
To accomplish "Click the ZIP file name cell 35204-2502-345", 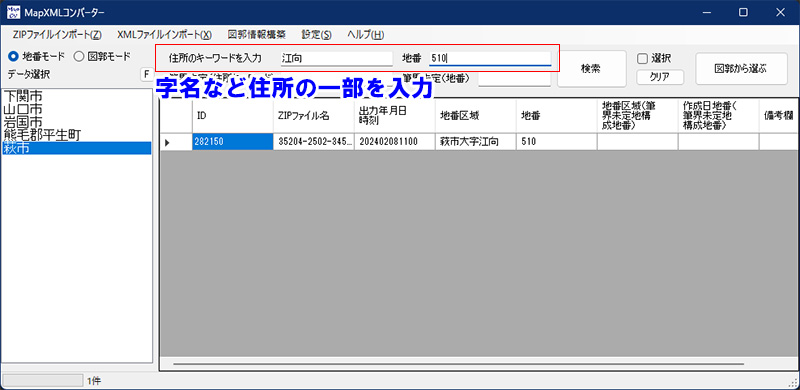I will [314, 142].
